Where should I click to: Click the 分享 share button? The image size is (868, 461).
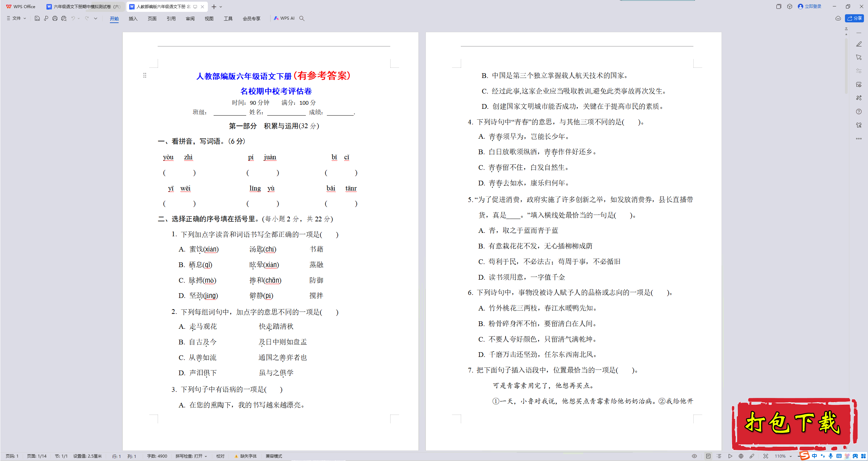854,18
